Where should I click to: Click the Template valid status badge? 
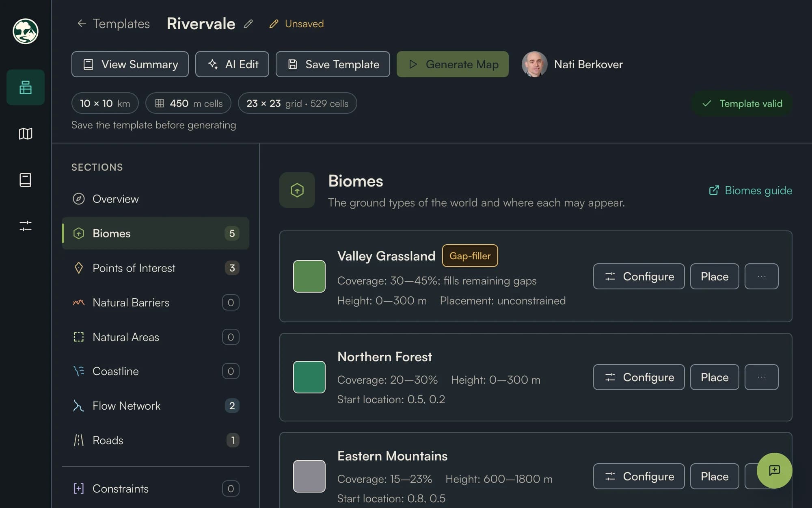point(742,104)
